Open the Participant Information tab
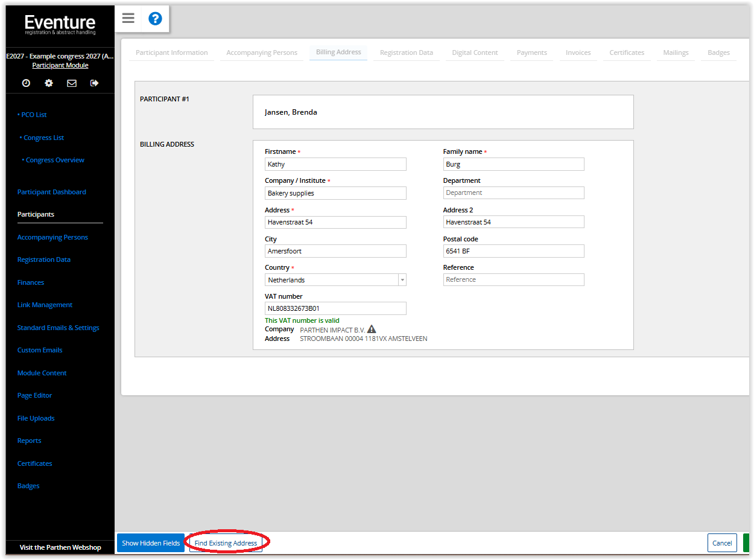 pos(171,52)
